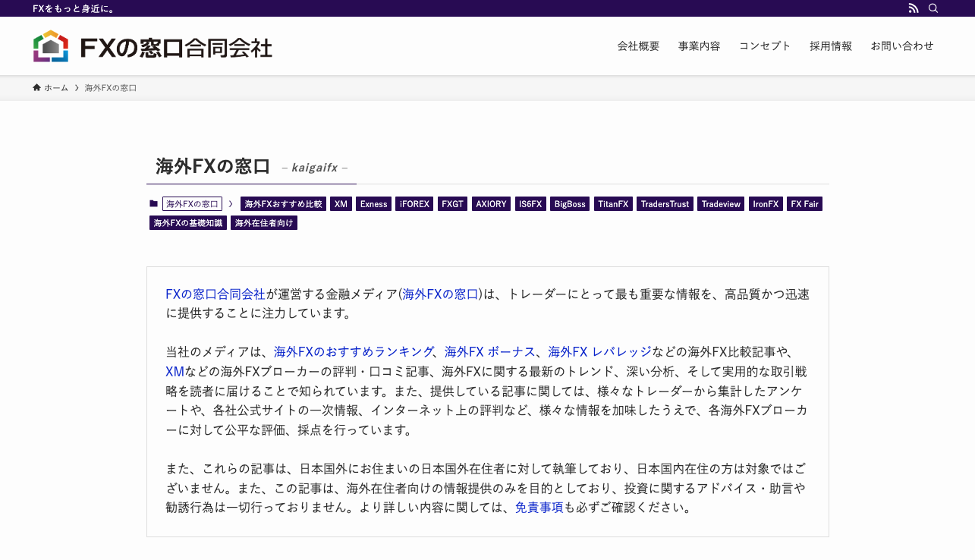Open the 海外FXのおすすめランキング link
Screen dimensions: 975x560
tap(353, 352)
